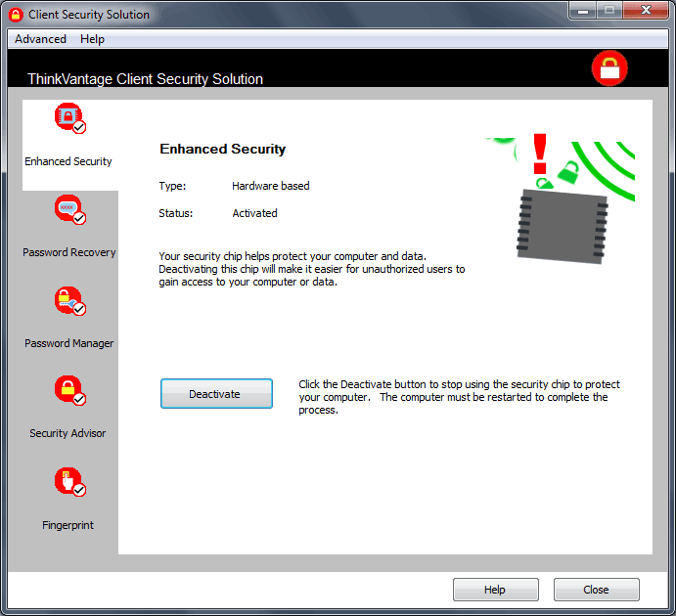The image size is (676, 616).
Task: Switch to the Password Recovery label
Action: tap(69, 252)
